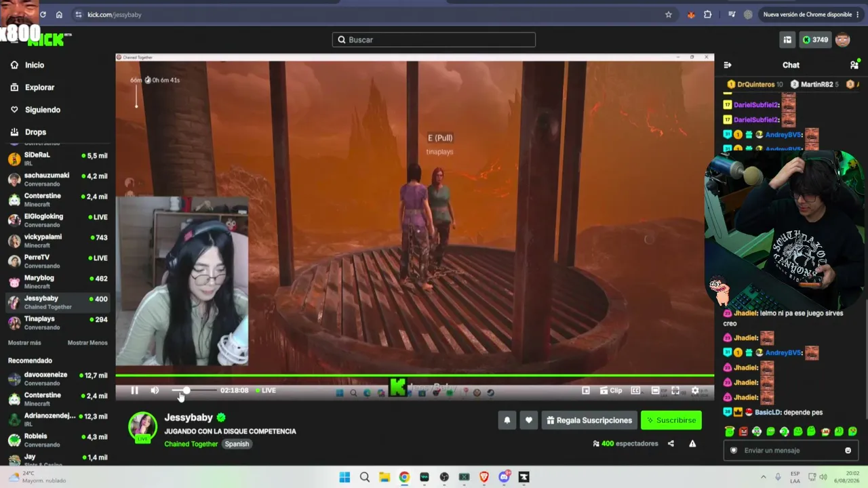Follow Jessybaby with the heart button
This screenshot has width=868, height=488.
(x=529, y=420)
